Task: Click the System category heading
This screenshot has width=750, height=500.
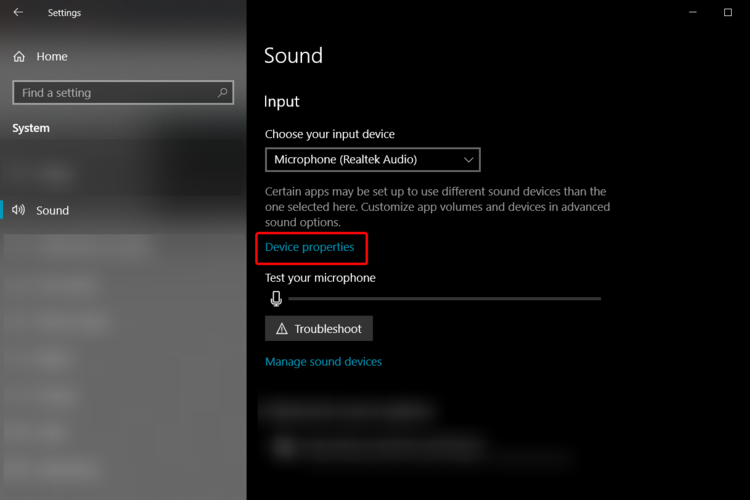Action: pos(31,128)
